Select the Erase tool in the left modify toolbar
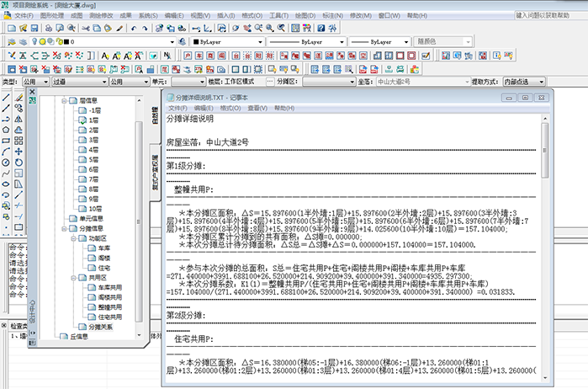The height and width of the screenshot is (389, 588). coord(19,98)
